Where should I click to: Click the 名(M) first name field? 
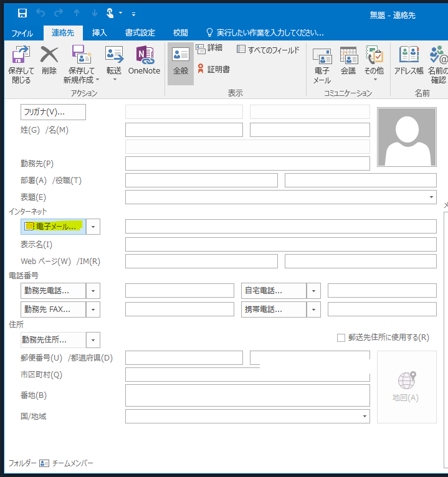(x=310, y=130)
